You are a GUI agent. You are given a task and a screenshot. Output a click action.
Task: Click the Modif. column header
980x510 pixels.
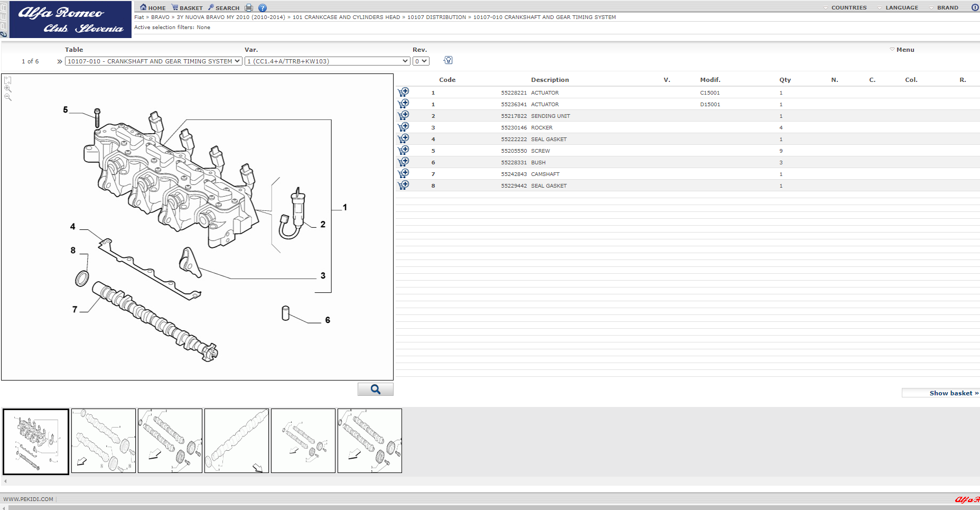point(710,80)
